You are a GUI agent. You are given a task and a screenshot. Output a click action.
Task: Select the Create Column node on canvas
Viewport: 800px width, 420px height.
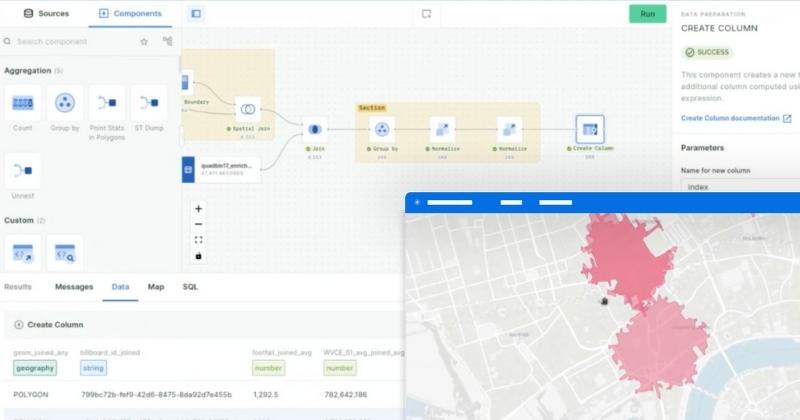(589, 129)
